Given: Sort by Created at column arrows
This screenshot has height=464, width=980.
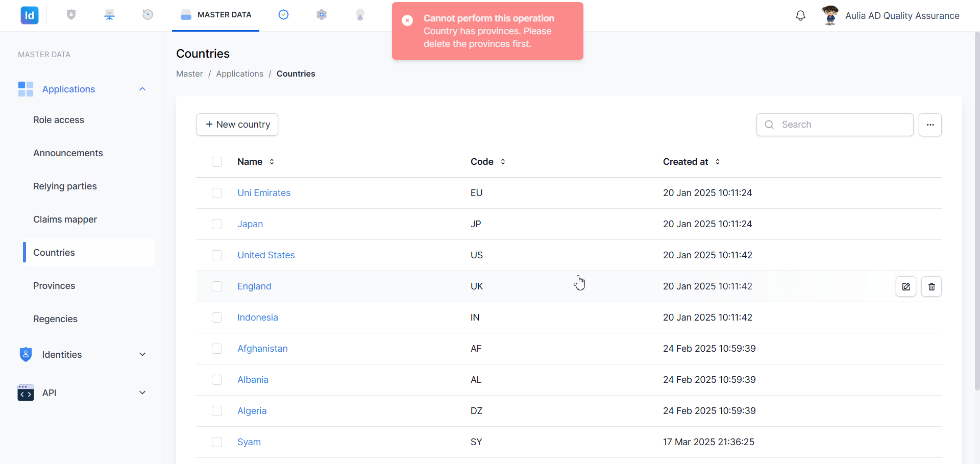Looking at the screenshot, I should tap(718, 162).
